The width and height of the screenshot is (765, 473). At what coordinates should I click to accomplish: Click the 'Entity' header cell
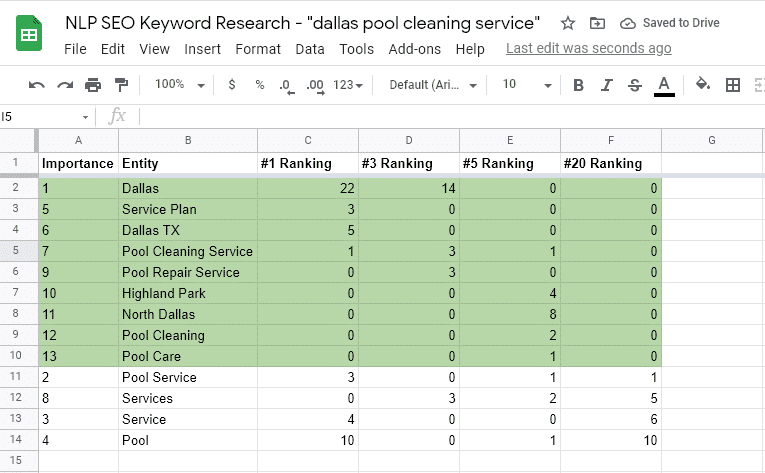(188, 164)
